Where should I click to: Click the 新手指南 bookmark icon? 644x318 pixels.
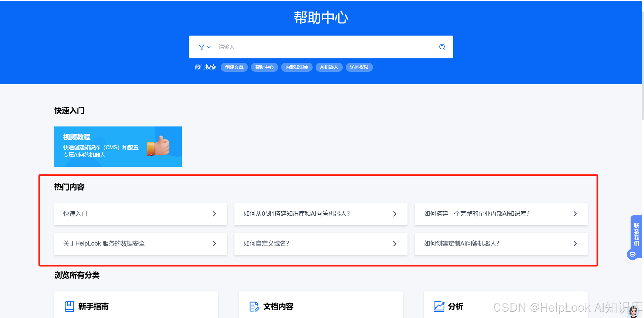[69, 306]
